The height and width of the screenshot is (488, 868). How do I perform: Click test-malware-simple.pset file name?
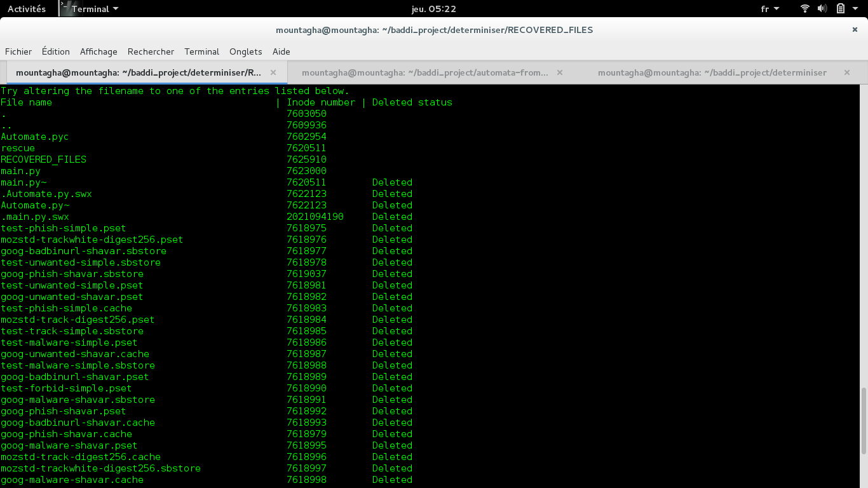point(69,342)
